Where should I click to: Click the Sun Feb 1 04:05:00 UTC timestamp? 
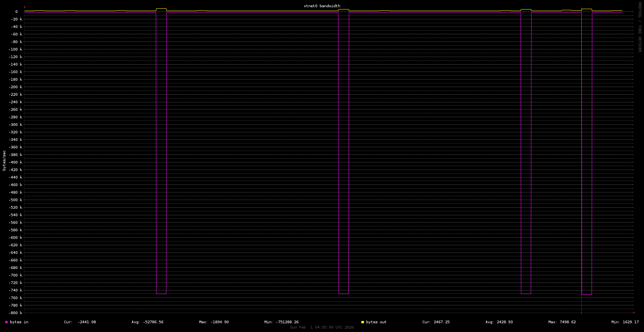click(322, 327)
